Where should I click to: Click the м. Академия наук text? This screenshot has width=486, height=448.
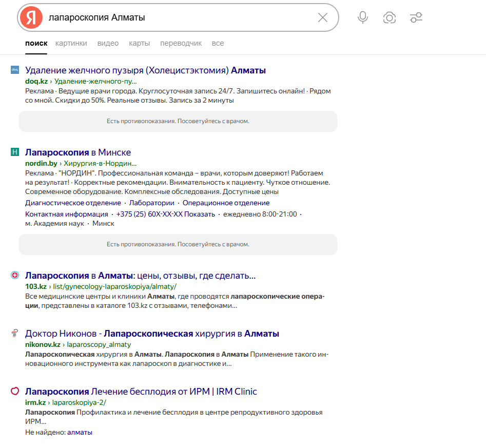coord(54,224)
